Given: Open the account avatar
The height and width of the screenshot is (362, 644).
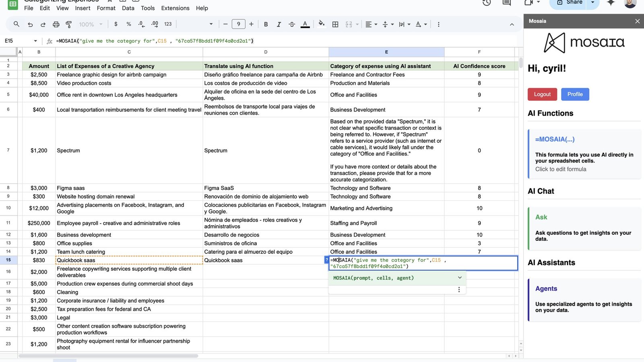Looking at the screenshot, I should pyautogui.click(x=630, y=3).
